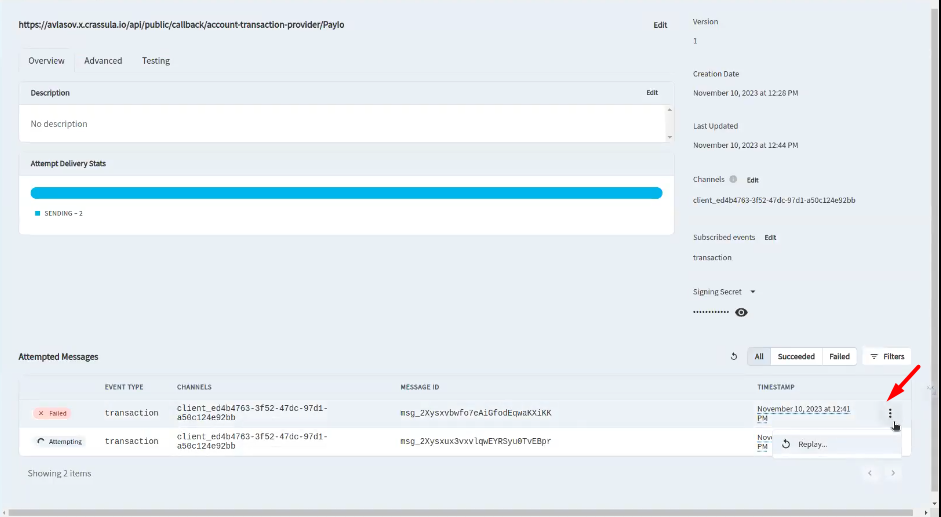Select the All filter tab
The image size is (941, 517).
tap(759, 357)
